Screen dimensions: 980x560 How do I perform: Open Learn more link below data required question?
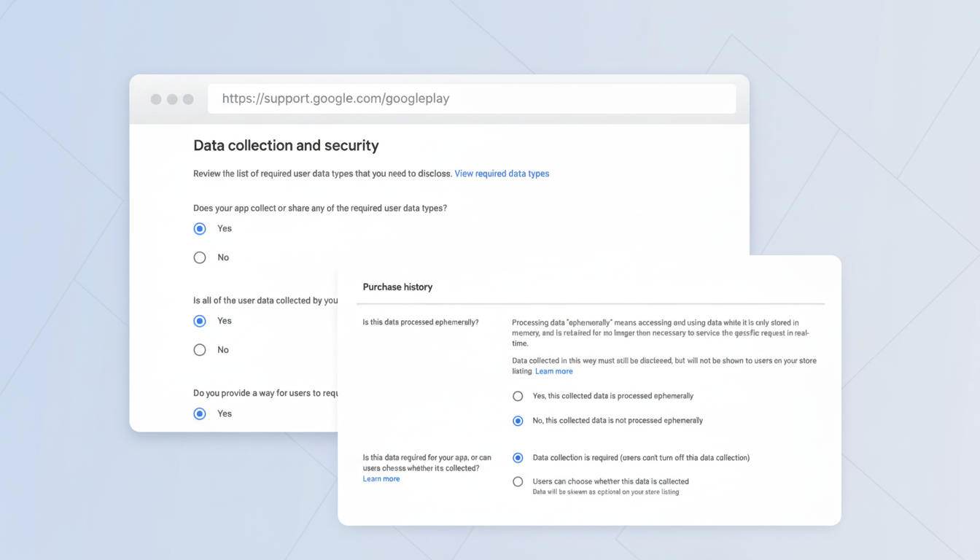[381, 479]
